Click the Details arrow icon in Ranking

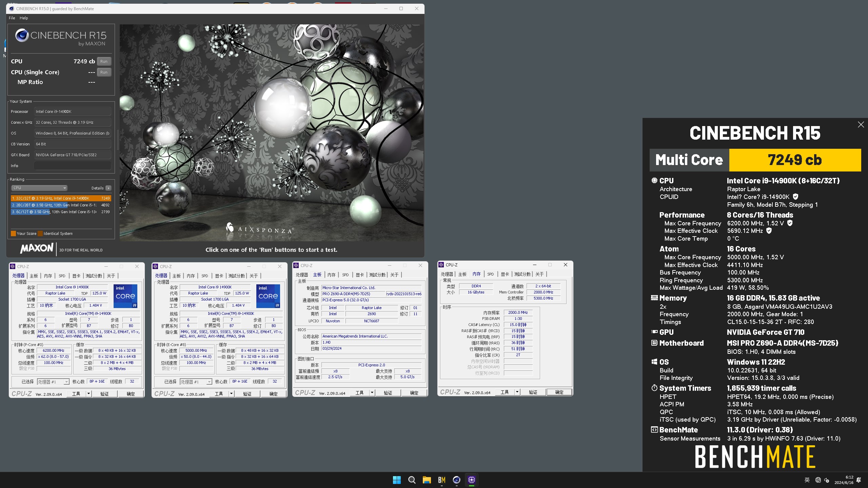tap(108, 188)
